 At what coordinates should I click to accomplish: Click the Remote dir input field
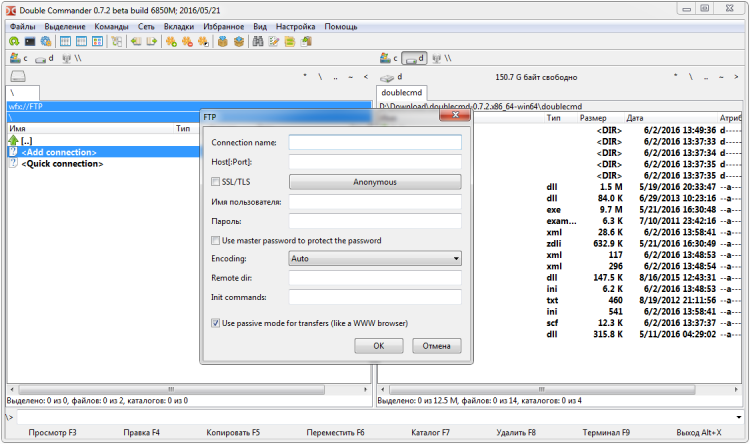pos(375,278)
